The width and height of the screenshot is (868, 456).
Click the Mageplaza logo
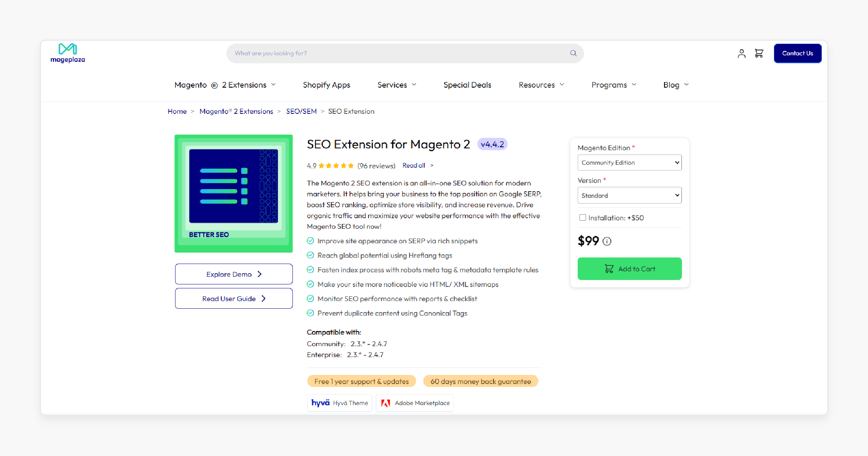click(67, 53)
